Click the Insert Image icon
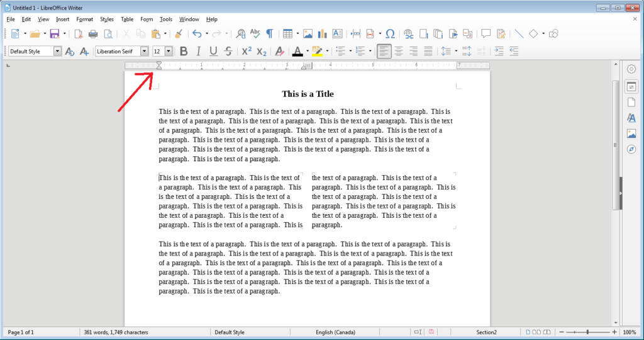This screenshot has width=644, height=340. coord(308,33)
